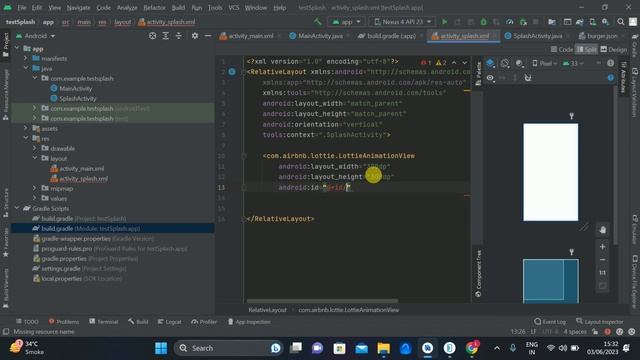Open app run configuration dropdown
The image size is (640, 360).
click(x=347, y=22)
